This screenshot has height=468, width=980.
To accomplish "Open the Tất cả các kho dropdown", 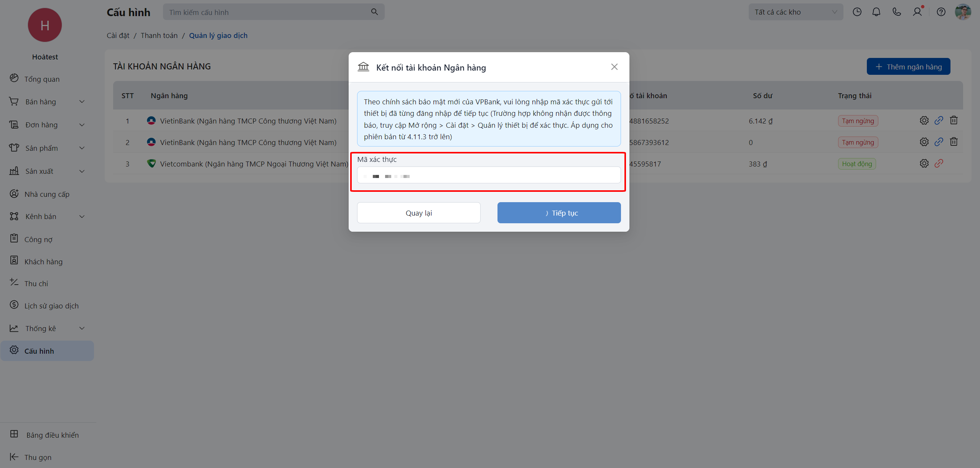I will click(796, 12).
